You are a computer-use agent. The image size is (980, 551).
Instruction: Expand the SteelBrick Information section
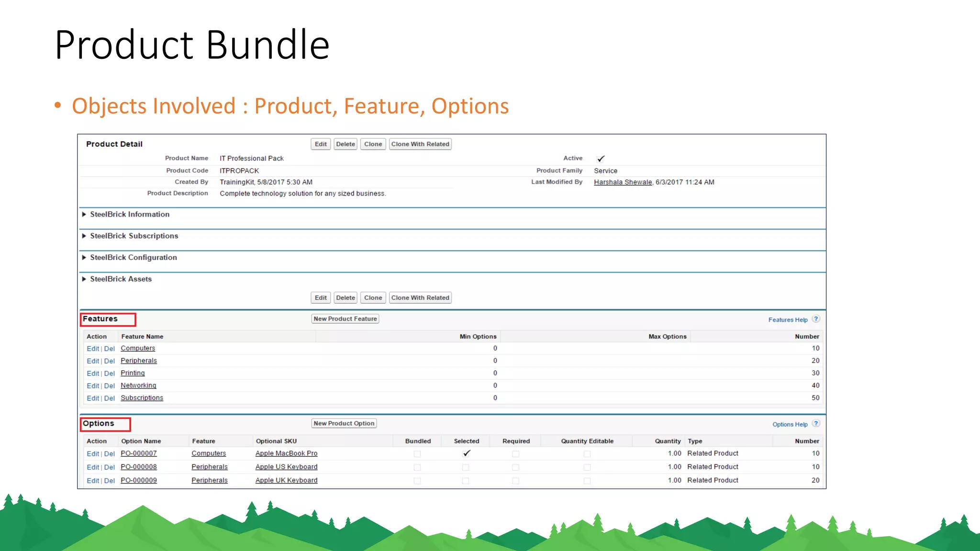(x=84, y=214)
